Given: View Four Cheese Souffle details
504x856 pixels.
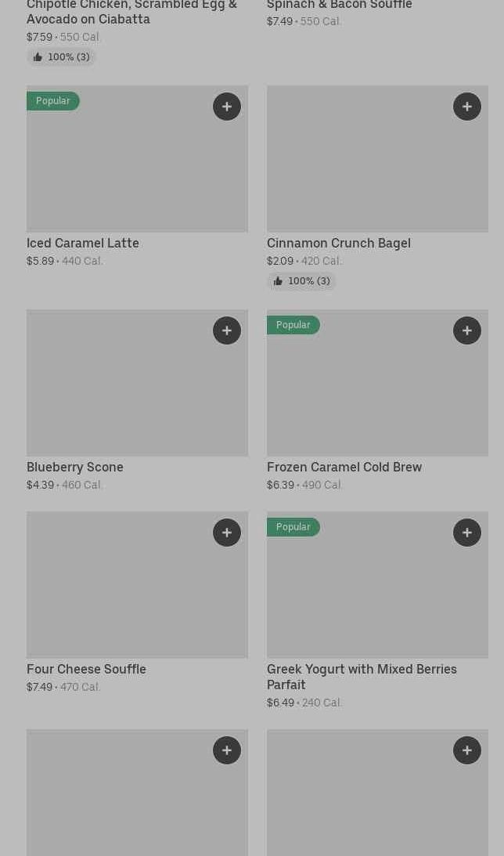Looking at the screenshot, I should click(86, 669).
